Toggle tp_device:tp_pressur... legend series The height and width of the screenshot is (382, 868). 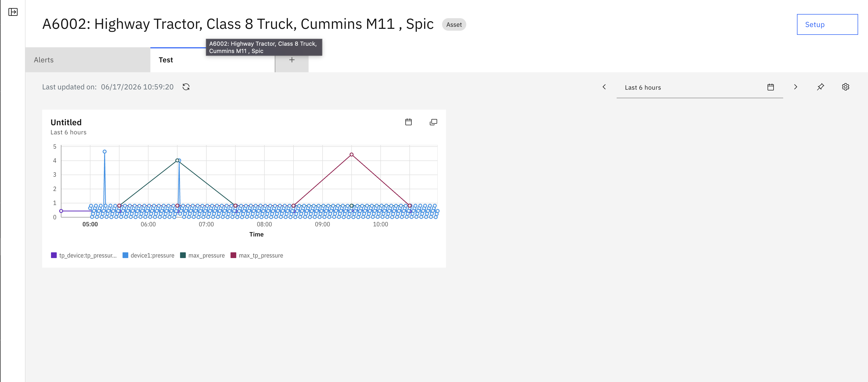coord(84,255)
